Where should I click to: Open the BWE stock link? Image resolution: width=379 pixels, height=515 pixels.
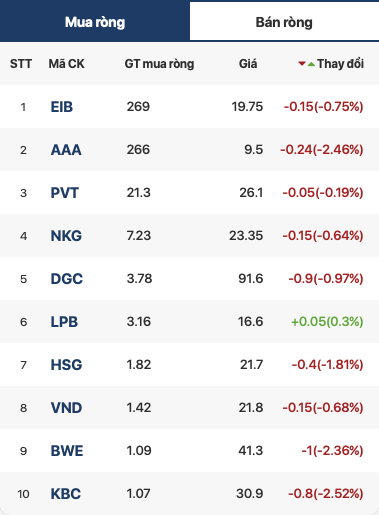(x=67, y=451)
